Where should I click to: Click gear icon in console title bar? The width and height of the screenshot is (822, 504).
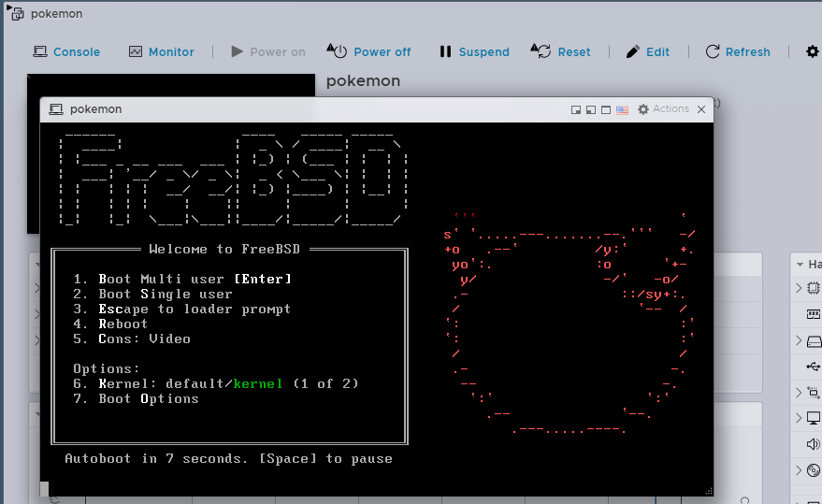click(643, 109)
